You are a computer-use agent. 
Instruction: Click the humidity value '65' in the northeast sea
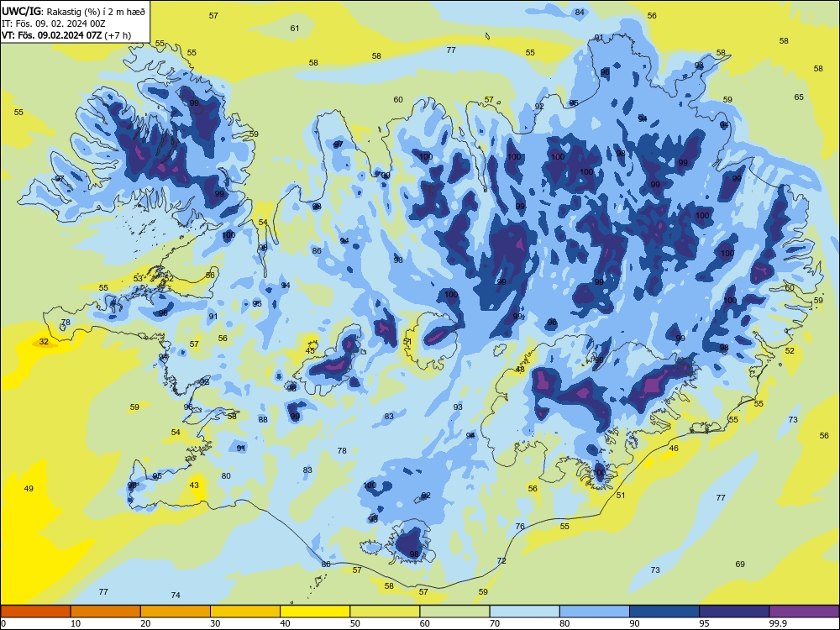pyautogui.click(x=799, y=97)
